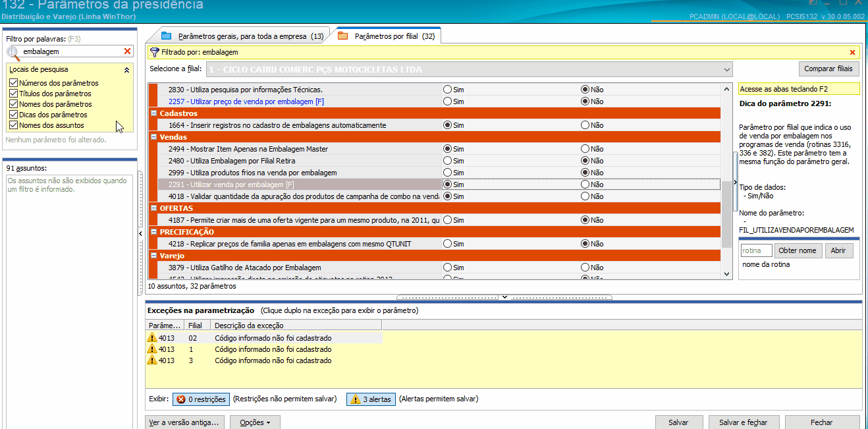Screen dimensions: 868x429
Task: Set parameter 4218 to Sim
Action: click(x=448, y=244)
